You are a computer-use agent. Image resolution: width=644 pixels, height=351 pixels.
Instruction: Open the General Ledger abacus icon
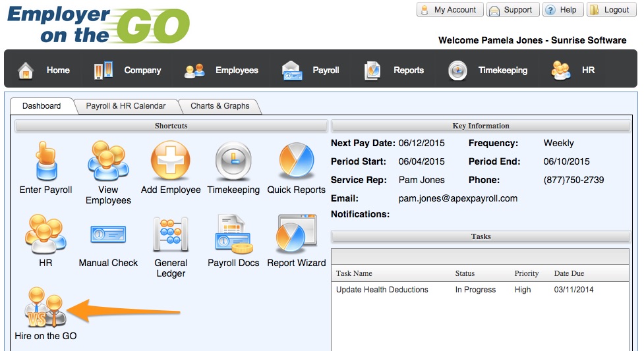tap(171, 234)
